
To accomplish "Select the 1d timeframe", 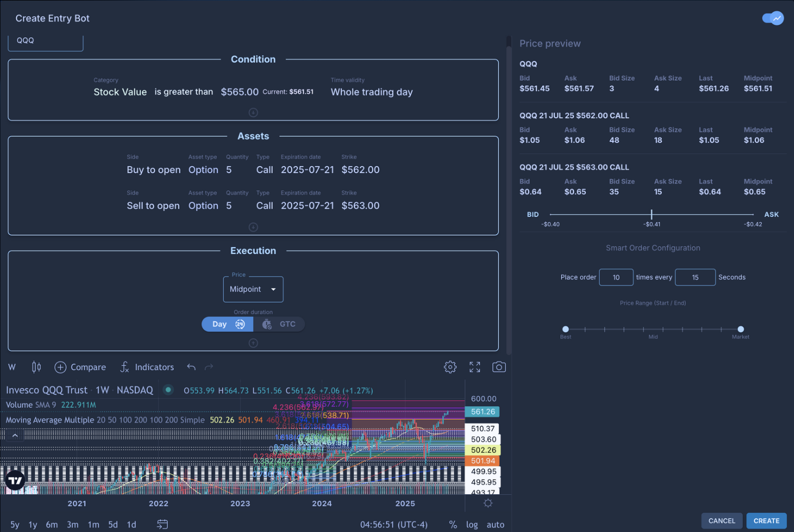I will click(x=131, y=524).
